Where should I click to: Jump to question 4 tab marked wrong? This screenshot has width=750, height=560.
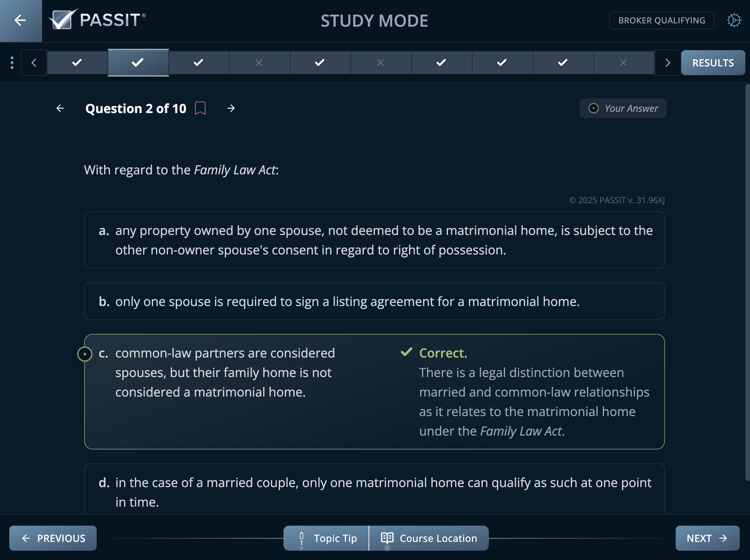259,63
